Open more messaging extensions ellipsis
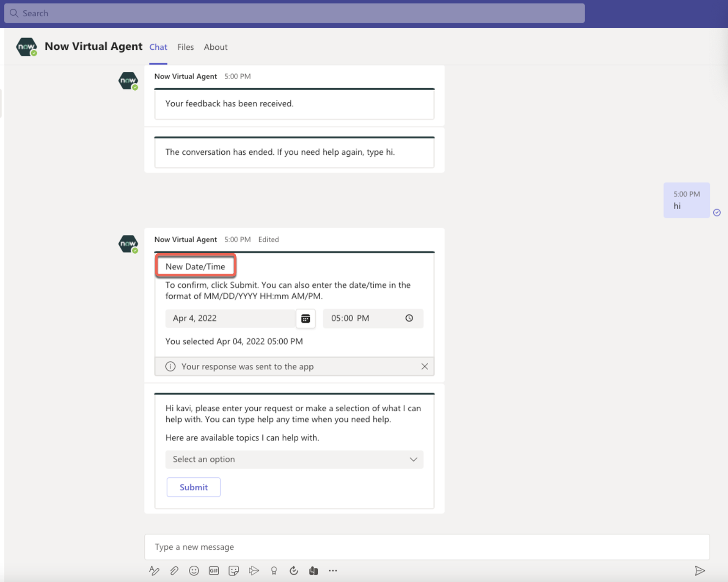The width and height of the screenshot is (728, 582). pos(333,570)
